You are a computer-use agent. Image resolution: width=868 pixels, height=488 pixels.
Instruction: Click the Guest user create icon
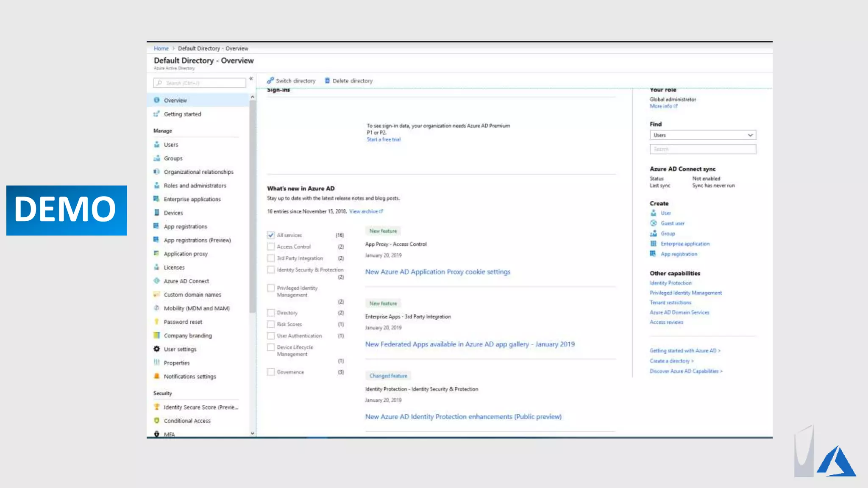coord(654,223)
